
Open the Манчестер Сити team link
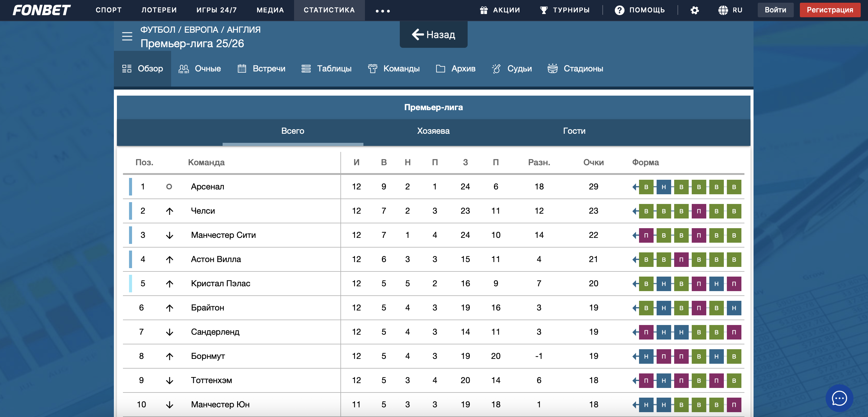coord(223,235)
